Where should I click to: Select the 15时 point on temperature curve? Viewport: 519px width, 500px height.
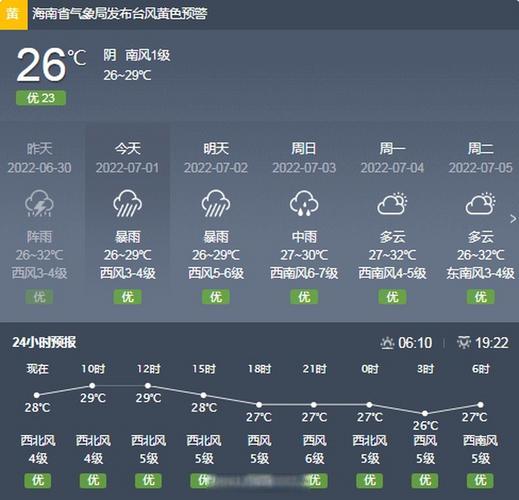tap(204, 395)
